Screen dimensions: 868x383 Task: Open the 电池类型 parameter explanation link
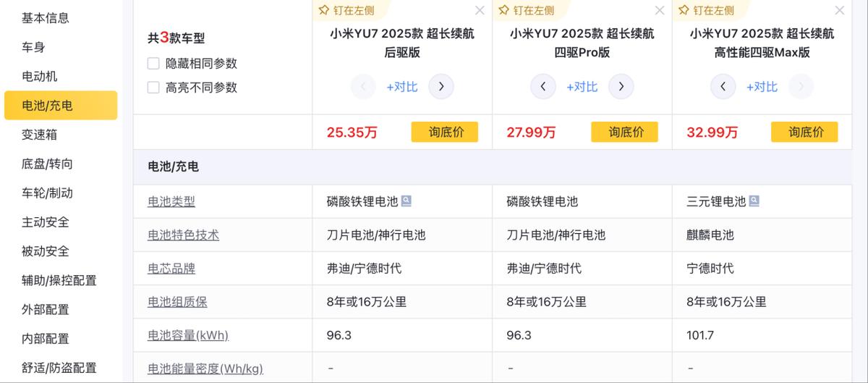tap(171, 201)
